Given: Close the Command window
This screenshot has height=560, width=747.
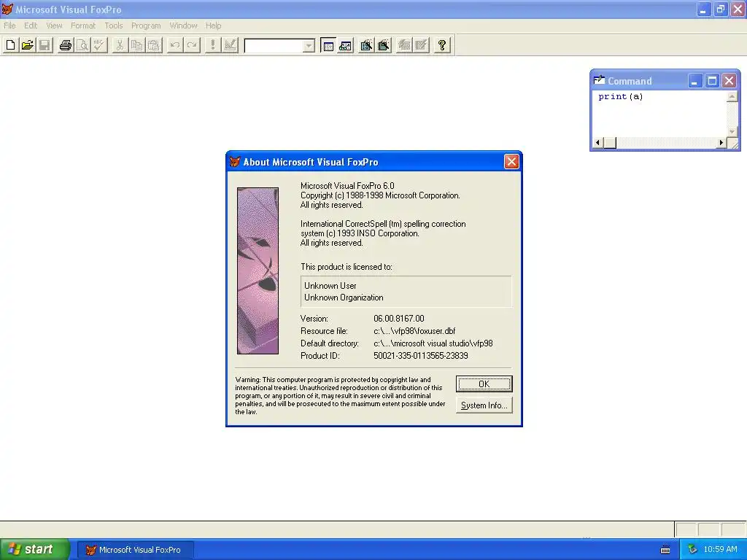Looking at the screenshot, I should (x=729, y=81).
